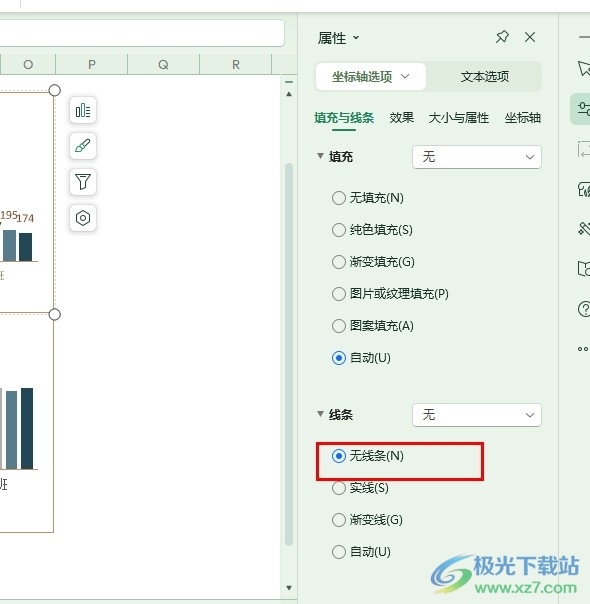Open the chart elements button
Screen dimensions: 590x604
(83, 111)
